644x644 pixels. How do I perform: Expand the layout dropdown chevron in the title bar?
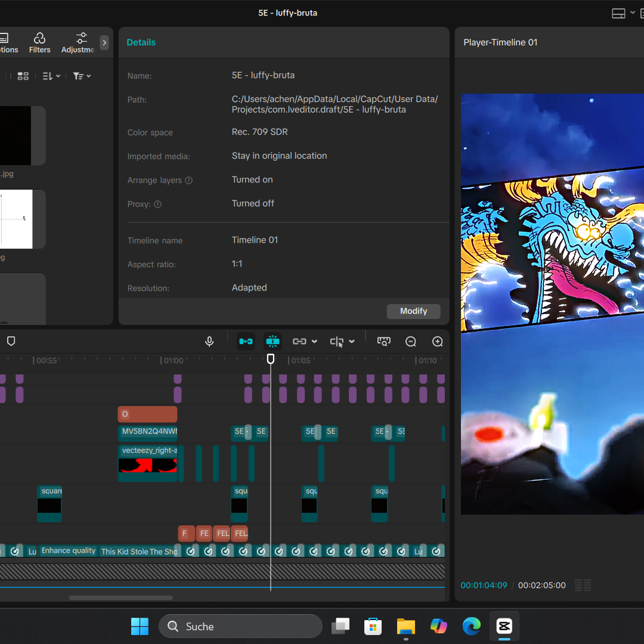point(633,13)
